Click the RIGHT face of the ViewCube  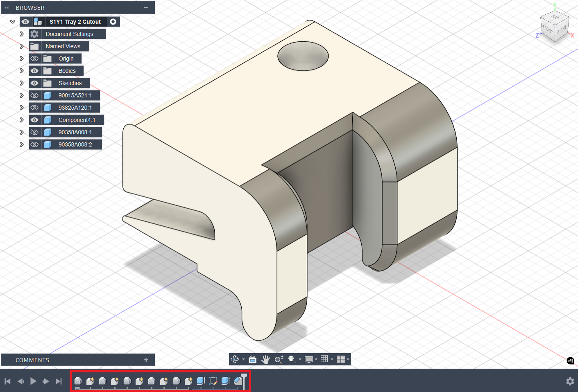(x=562, y=29)
